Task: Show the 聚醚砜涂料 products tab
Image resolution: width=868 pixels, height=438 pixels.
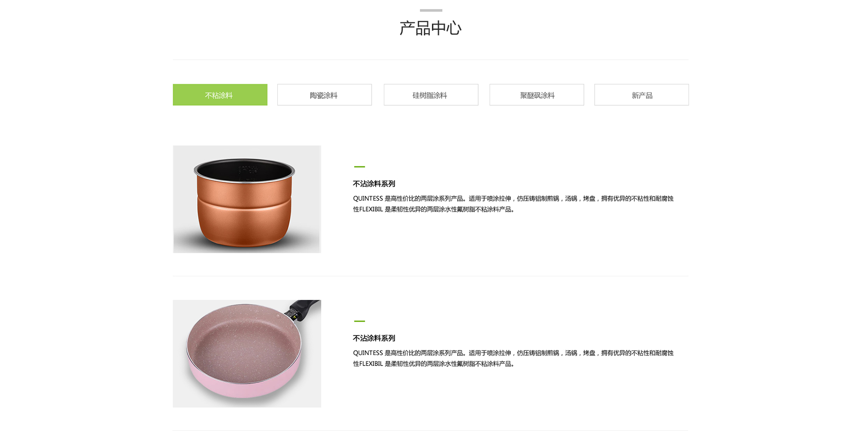Action: [x=536, y=95]
